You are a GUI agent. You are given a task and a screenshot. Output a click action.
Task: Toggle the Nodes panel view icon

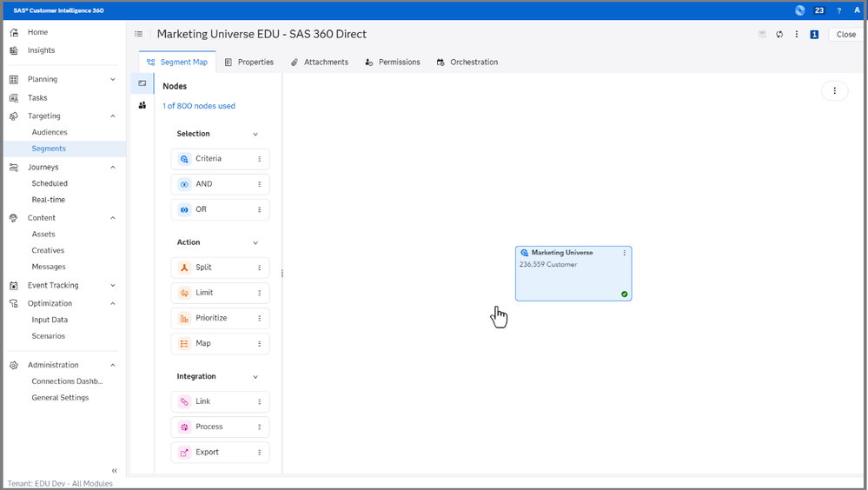point(142,83)
